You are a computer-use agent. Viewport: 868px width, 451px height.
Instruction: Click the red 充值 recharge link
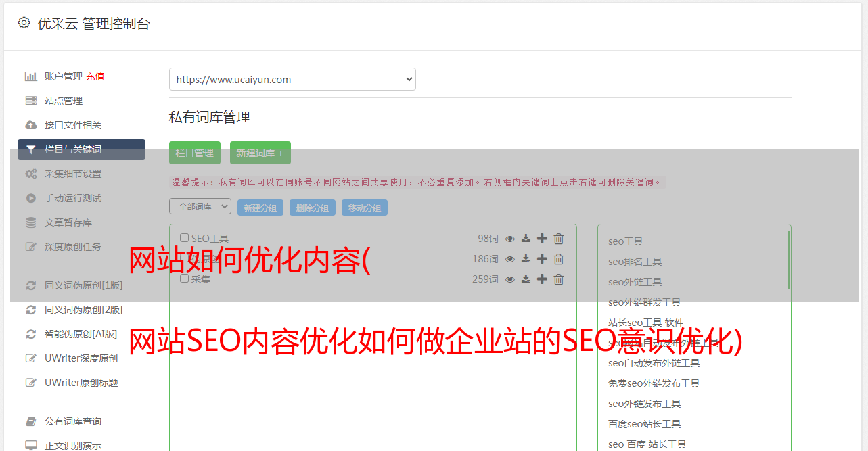tap(95, 76)
